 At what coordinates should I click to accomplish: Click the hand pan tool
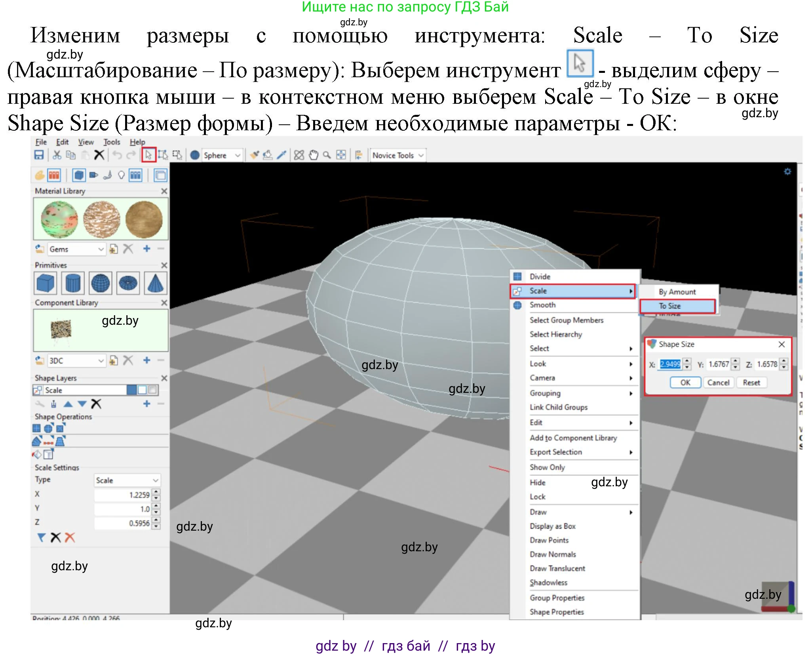[314, 155]
